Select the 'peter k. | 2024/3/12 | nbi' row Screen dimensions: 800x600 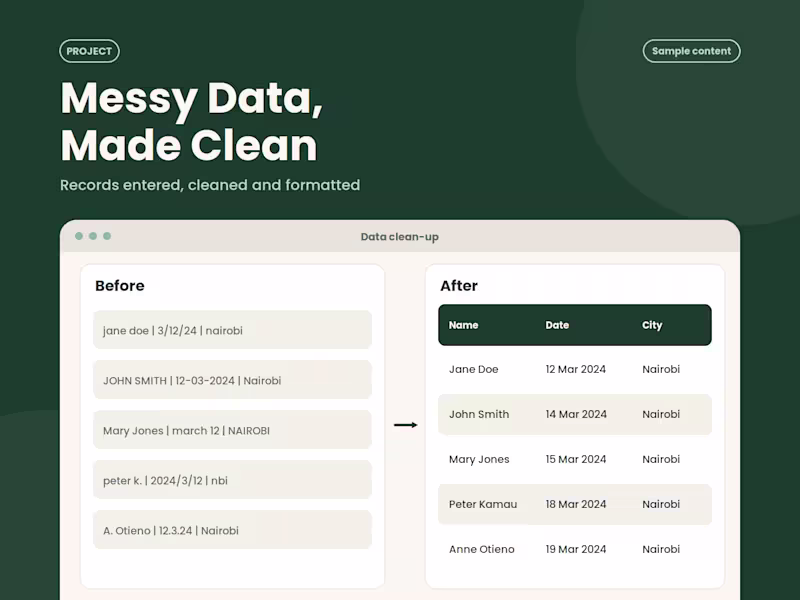click(232, 480)
